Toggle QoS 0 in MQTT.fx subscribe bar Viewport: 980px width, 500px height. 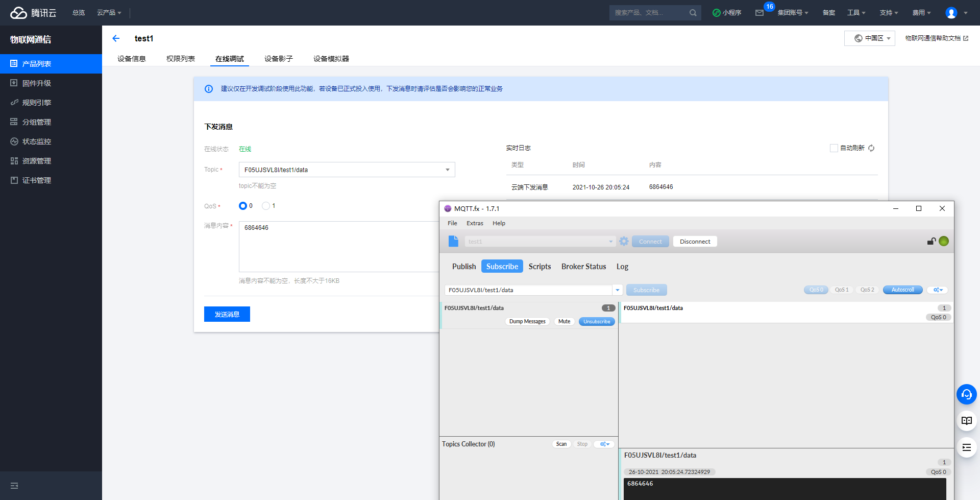816,290
